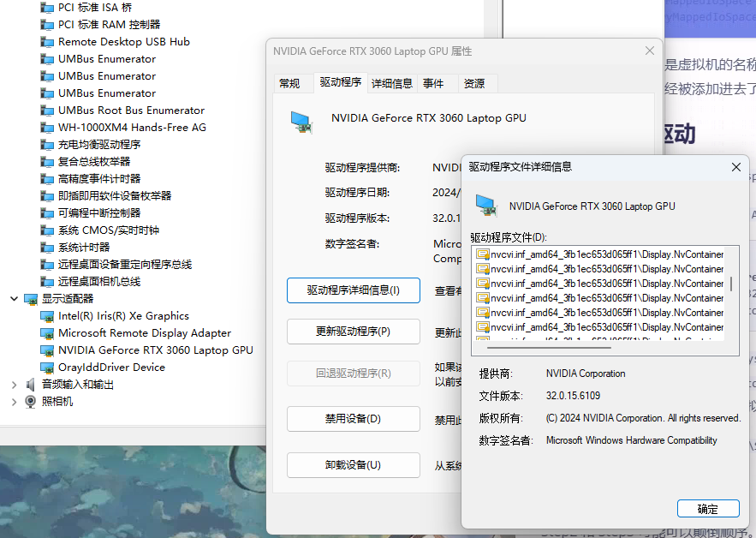
Task: Click the 远程桌面设备重定向程序总线 icon
Action: pos(47,265)
